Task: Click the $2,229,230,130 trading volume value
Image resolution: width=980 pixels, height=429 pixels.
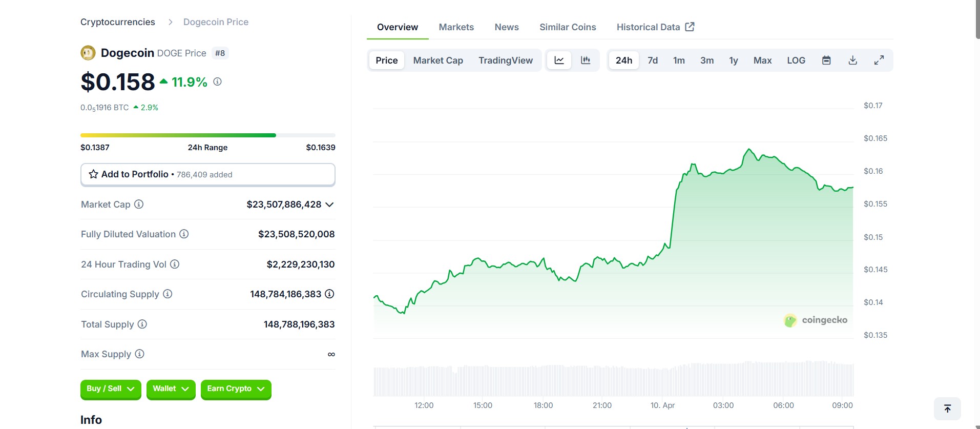Action: (300, 264)
